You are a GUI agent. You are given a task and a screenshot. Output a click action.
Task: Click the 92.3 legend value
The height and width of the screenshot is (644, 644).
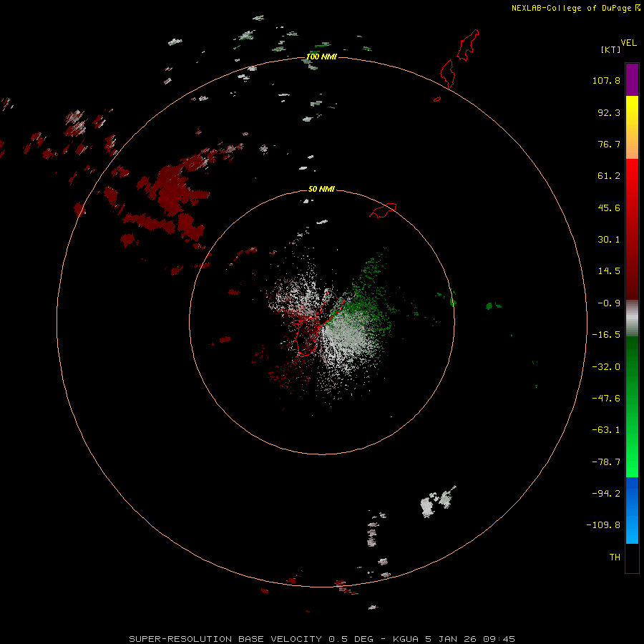point(609,112)
